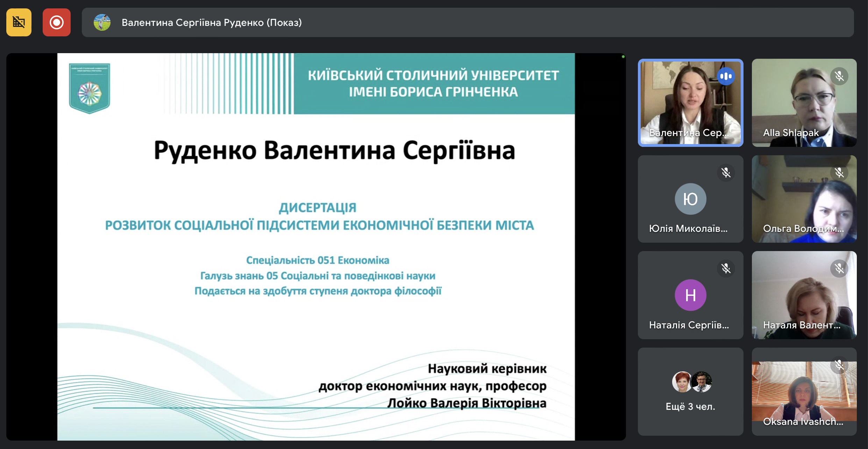Click the 'Ю' avatar of Юлія Миколаїв
The height and width of the screenshot is (449, 868).
[690, 199]
